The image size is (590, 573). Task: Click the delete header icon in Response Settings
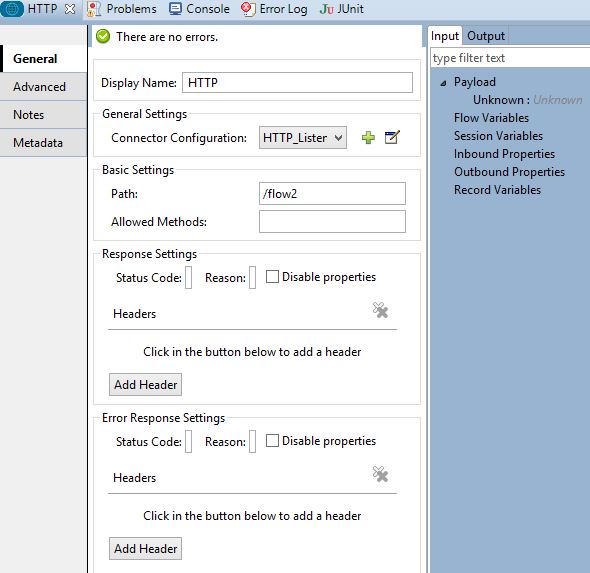point(380,310)
